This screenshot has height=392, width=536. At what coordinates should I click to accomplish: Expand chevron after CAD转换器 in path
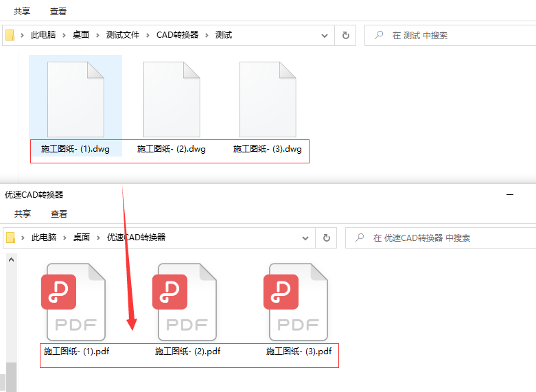click(207, 35)
